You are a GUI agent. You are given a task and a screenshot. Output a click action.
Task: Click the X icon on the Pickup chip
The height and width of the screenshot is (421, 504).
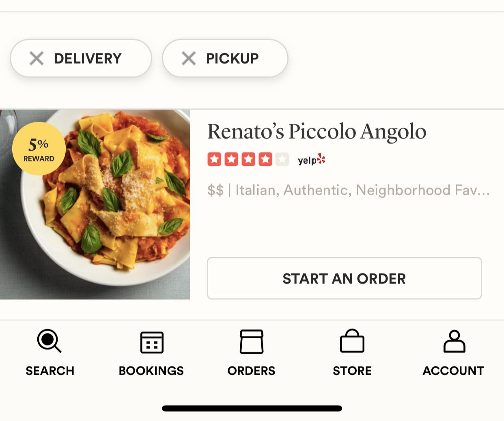point(189,58)
